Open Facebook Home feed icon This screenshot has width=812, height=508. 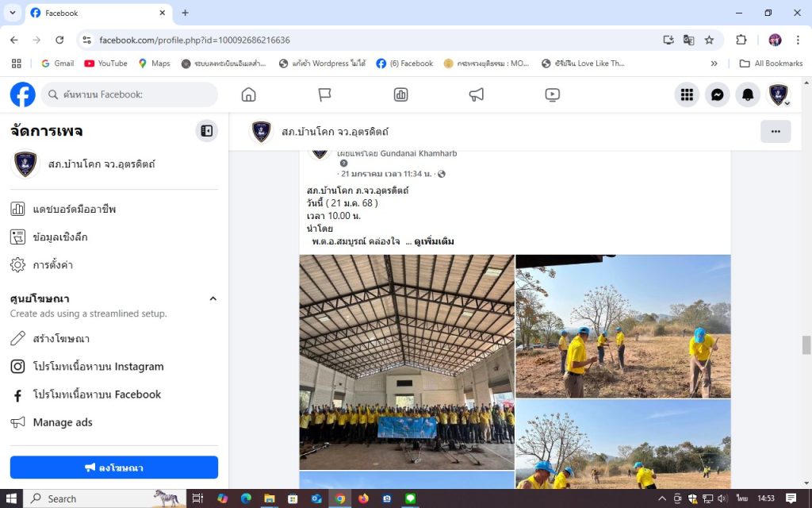(x=248, y=94)
